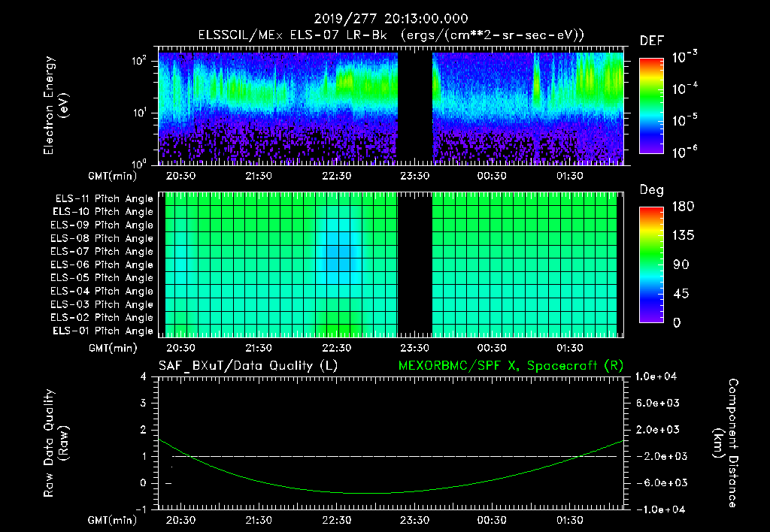Click the black data gap in the spectrogram
770x532 pixels.
click(x=414, y=108)
